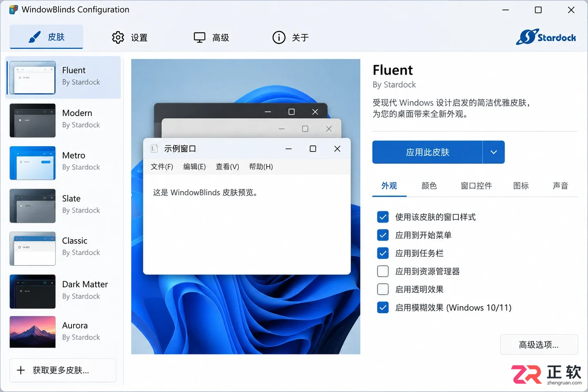This screenshot has height=392, width=588.
Task: Click the monitor icon beside 高级
Action: pyautogui.click(x=200, y=38)
